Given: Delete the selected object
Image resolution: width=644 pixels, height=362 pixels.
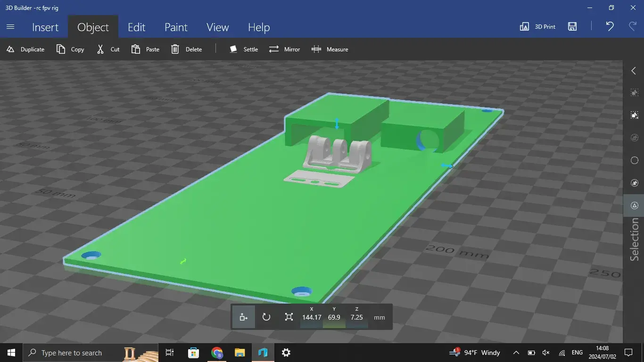Looking at the screenshot, I should click(186, 49).
